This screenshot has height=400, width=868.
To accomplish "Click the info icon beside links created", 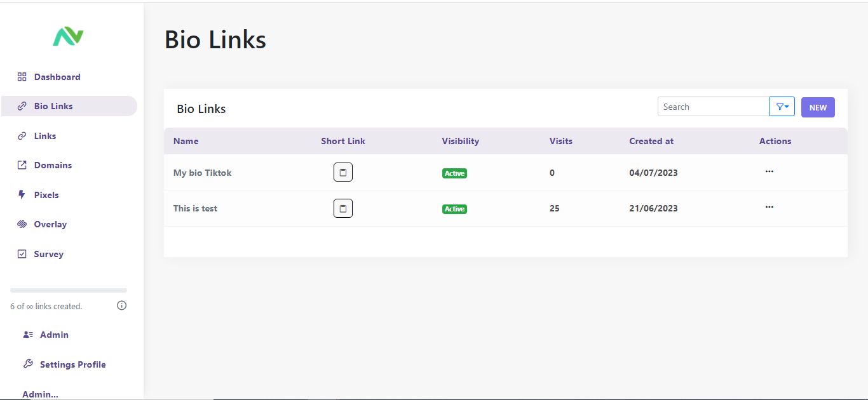I will pos(122,305).
